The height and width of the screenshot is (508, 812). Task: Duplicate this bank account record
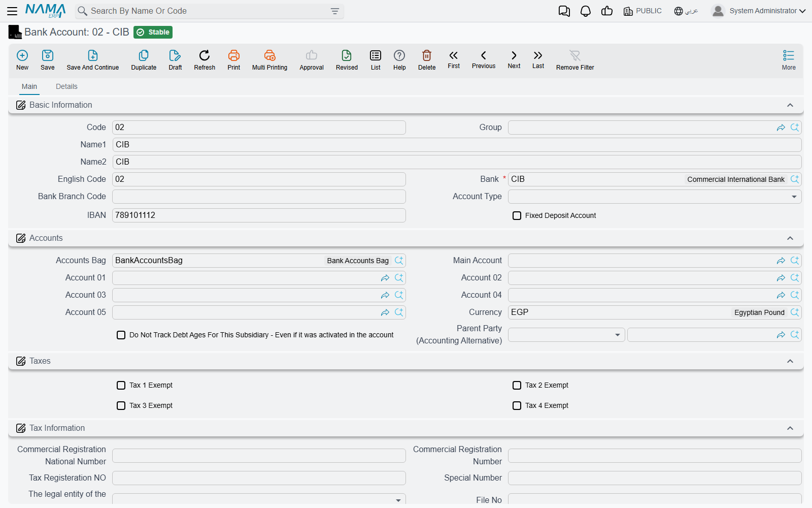144,60
